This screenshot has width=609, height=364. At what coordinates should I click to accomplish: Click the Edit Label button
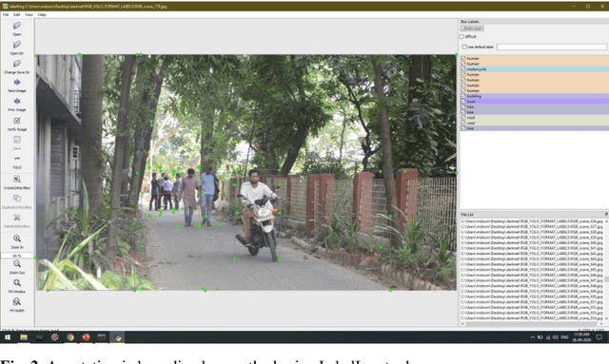tap(472, 29)
